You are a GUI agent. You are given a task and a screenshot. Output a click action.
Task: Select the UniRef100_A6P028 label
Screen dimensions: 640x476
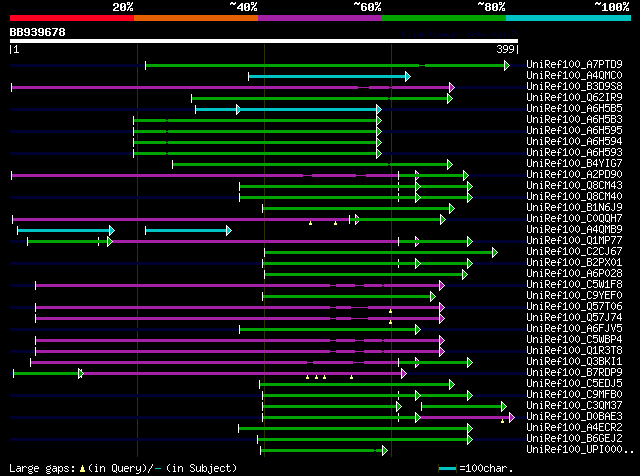coord(574,274)
